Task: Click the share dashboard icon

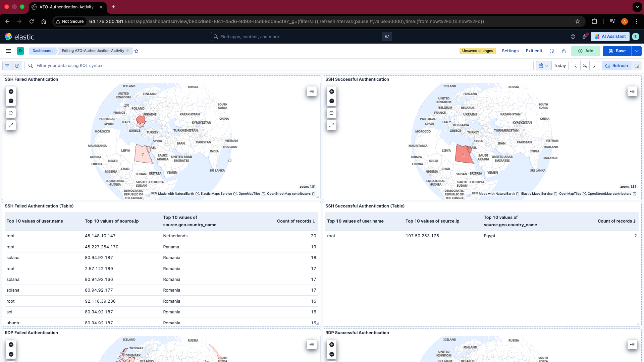Action: point(564,51)
